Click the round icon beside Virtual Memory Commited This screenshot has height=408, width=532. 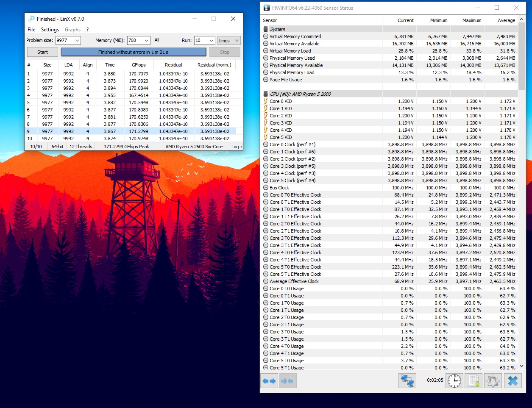tap(266, 36)
